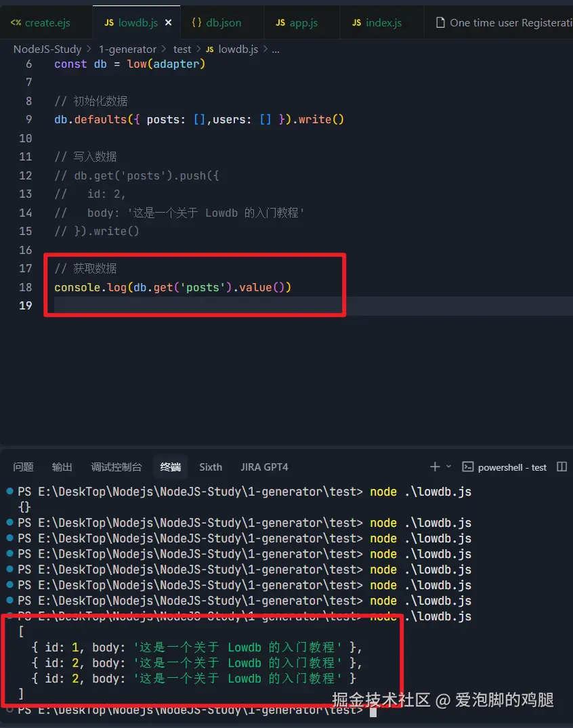Viewport: 573px width, 728px height.
Task: Click the first 'node .\lowdb.js' terminal command
Action: point(420,492)
